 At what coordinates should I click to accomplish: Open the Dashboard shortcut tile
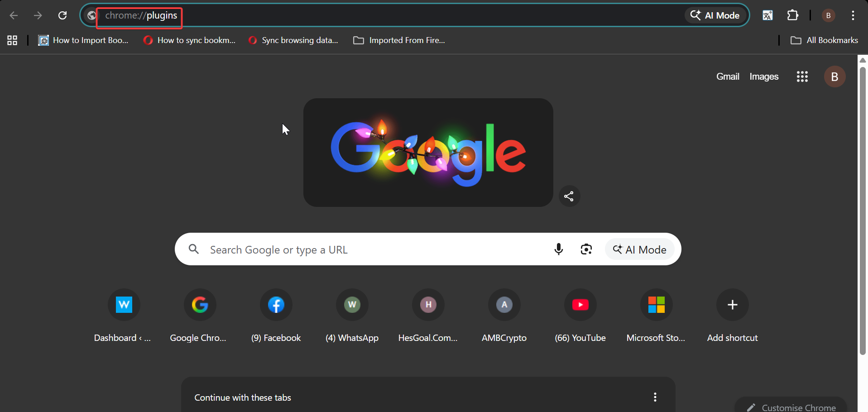tap(124, 316)
